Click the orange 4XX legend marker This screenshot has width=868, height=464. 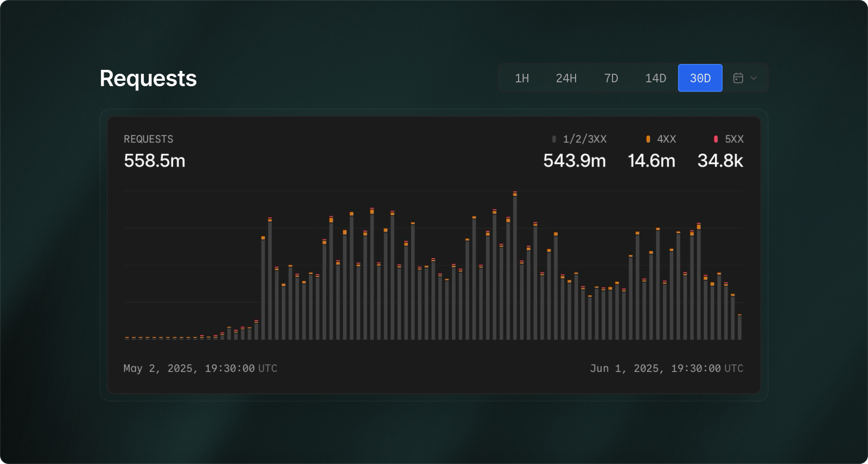648,139
